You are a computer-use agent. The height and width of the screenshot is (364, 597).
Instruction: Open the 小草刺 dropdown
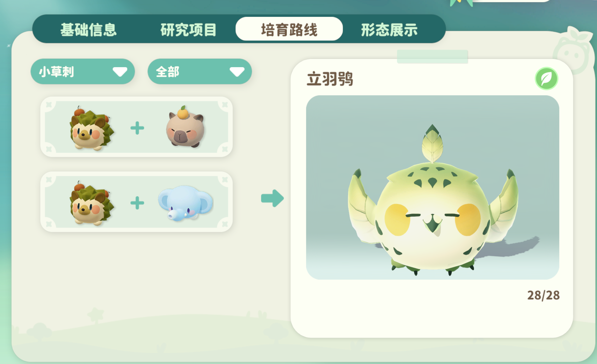pos(83,71)
